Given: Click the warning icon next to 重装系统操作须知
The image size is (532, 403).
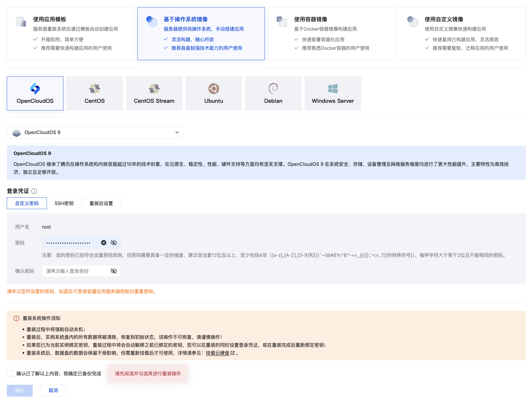Looking at the screenshot, I should pos(17,318).
